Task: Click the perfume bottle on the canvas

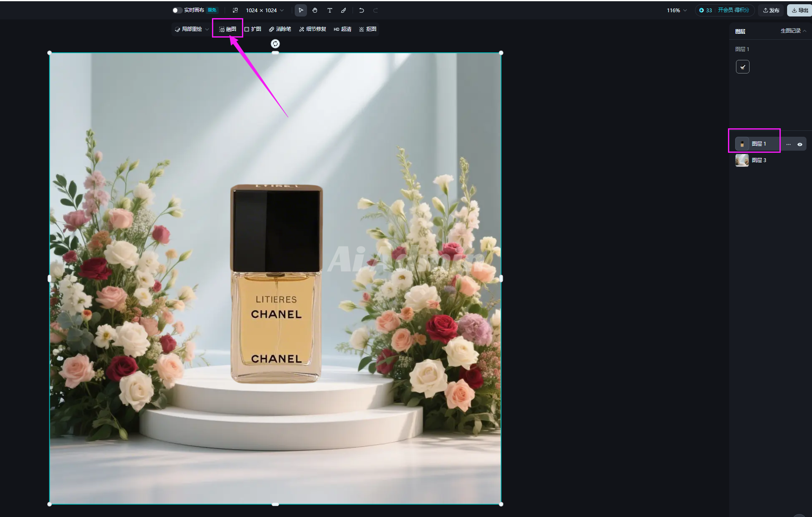Action: click(276, 284)
